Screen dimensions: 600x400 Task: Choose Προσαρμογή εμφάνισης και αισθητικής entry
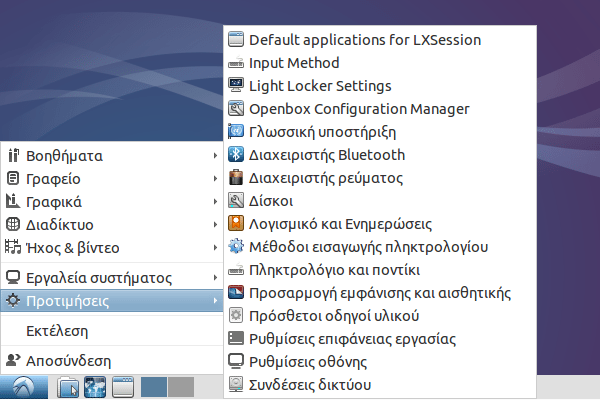380,293
